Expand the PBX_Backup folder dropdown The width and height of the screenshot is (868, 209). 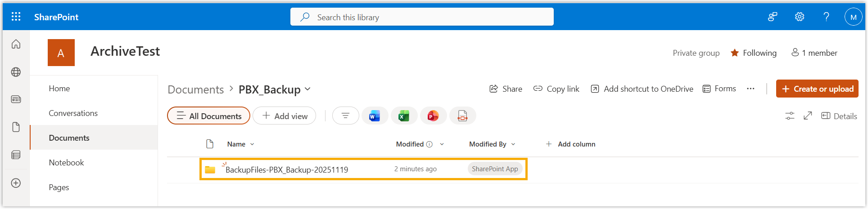pyautogui.click(x=307, y=89)
